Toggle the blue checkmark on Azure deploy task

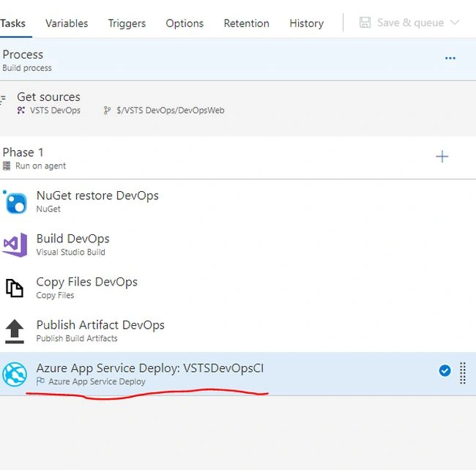point(445,370)
